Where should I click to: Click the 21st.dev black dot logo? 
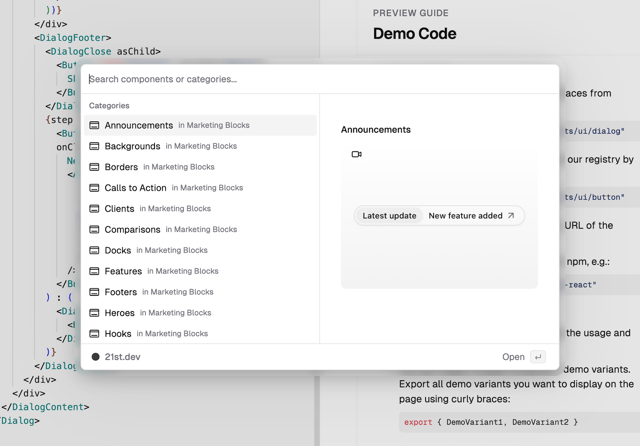coord(96,357)
